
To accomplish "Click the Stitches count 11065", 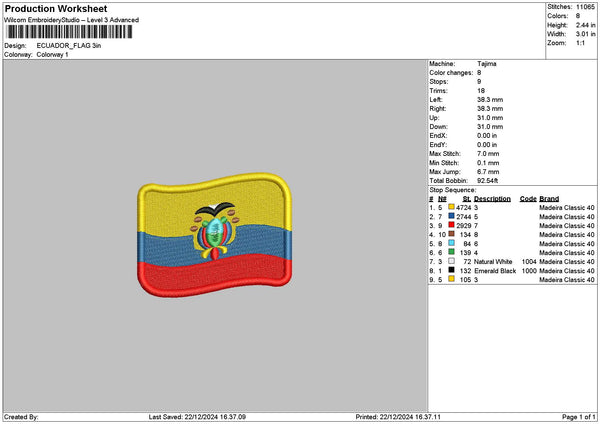I will click(585, 7).
